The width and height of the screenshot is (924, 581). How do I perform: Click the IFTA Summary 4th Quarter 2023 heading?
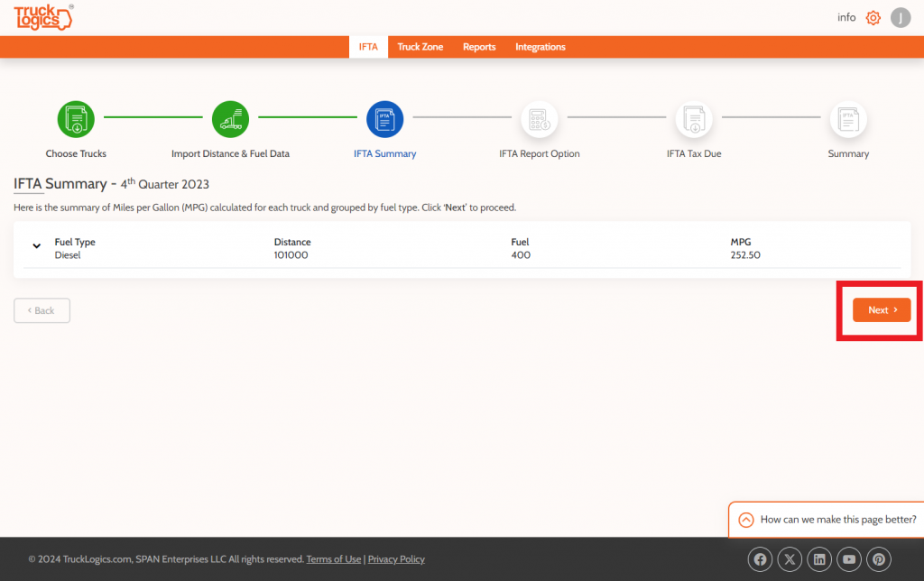tap(111, 184)
